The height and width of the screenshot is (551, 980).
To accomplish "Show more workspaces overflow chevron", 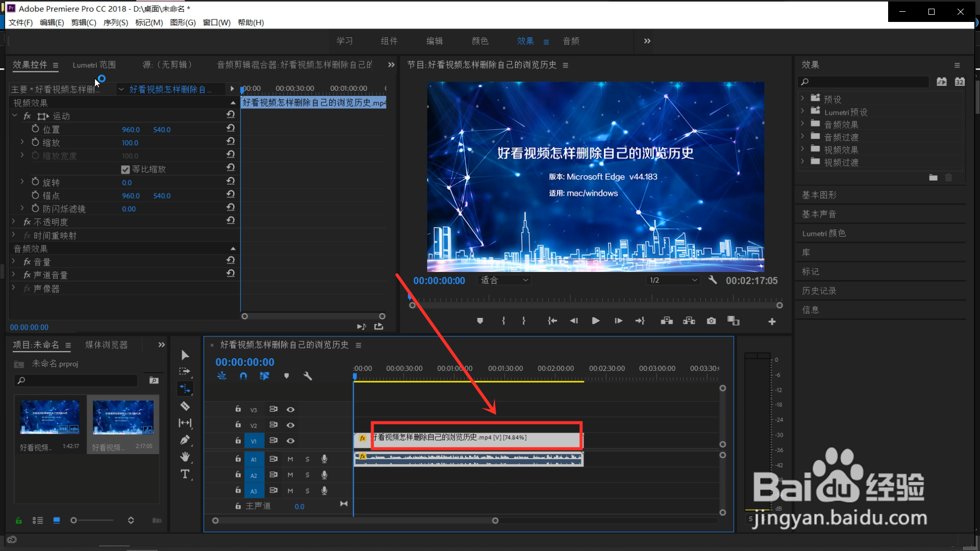I will [x=647, y=41].
